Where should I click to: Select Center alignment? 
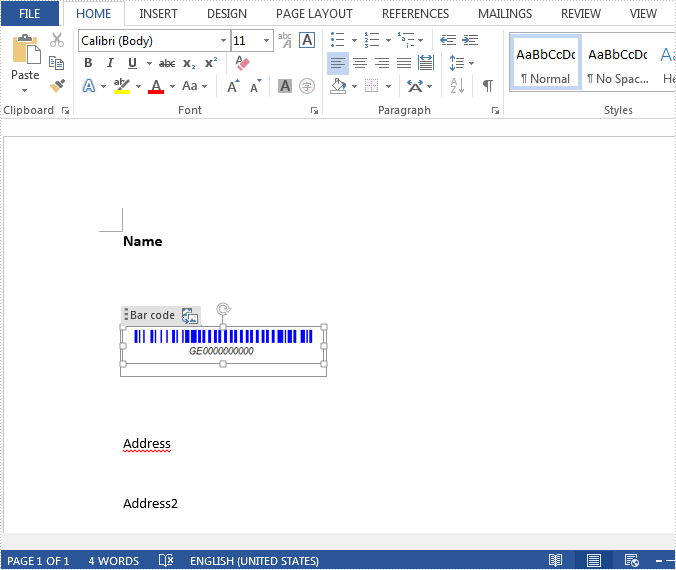360,63
